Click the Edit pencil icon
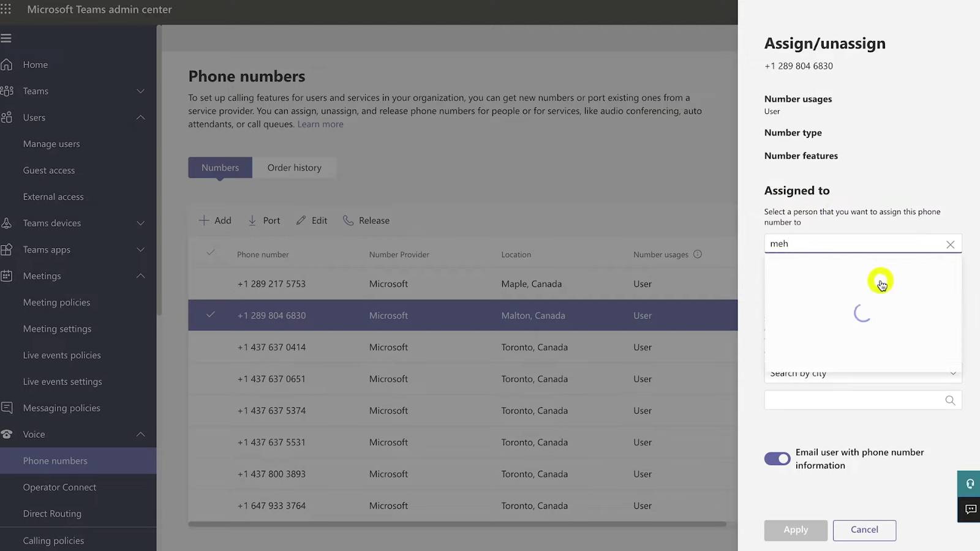Image resolution: width=980 pixels, height=551 pixels. pyautogui.click(x=301, y=220)
